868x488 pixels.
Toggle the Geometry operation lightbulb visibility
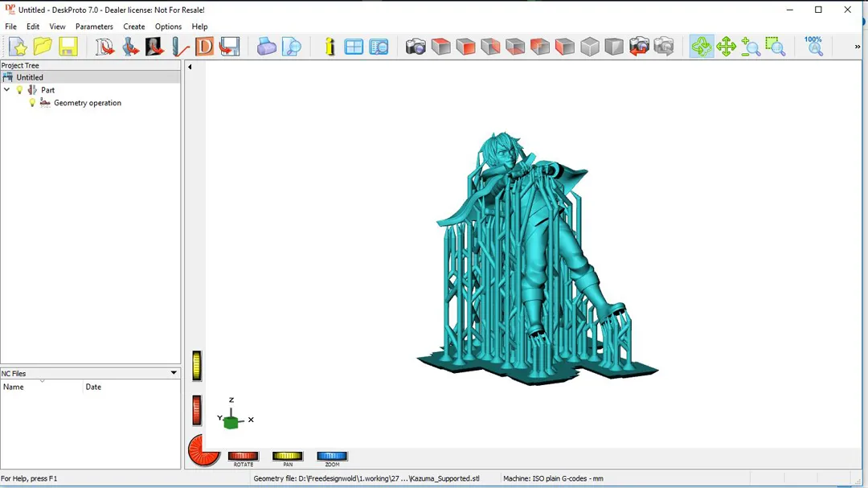tap(33, 103)
